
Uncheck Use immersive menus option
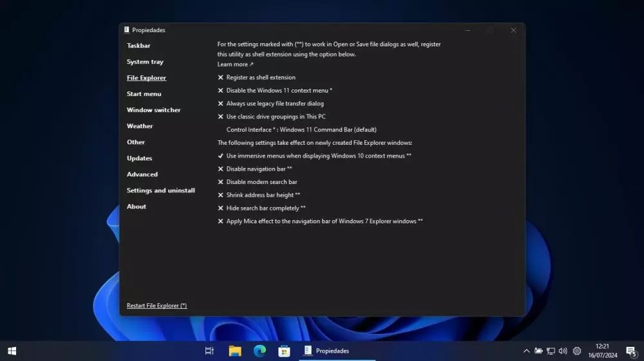pos(314,156)
